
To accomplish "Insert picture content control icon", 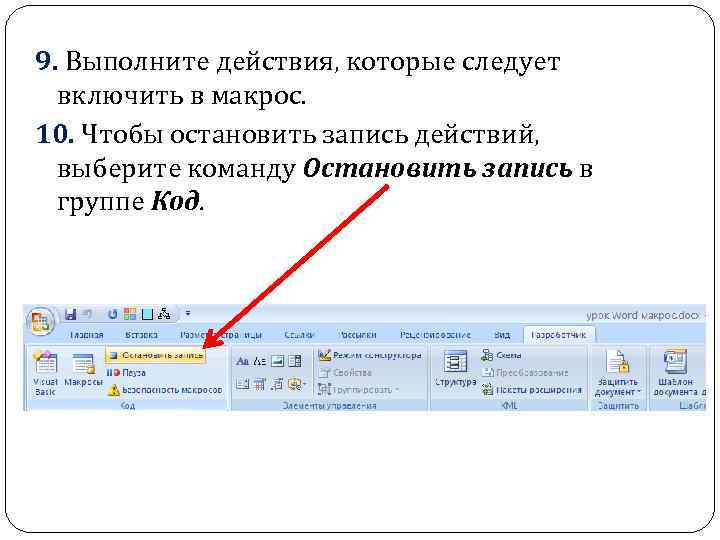I will [277, 361].
